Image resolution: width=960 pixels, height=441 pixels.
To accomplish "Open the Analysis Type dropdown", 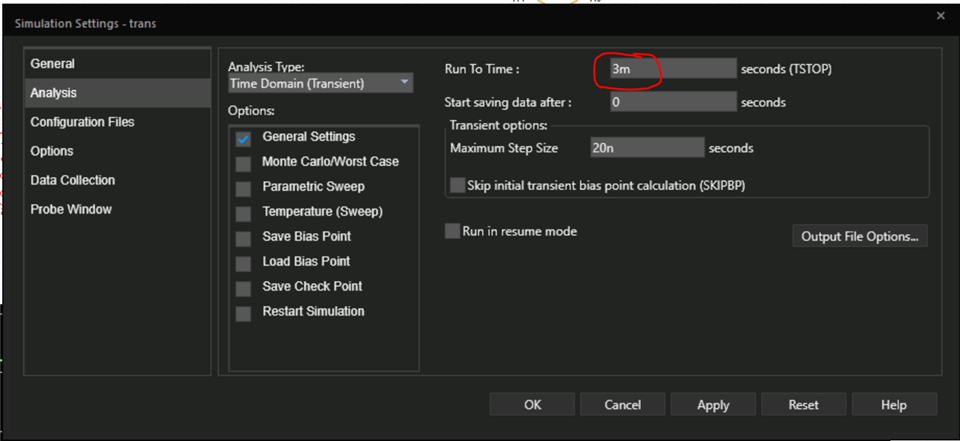I will coord(320,83).
